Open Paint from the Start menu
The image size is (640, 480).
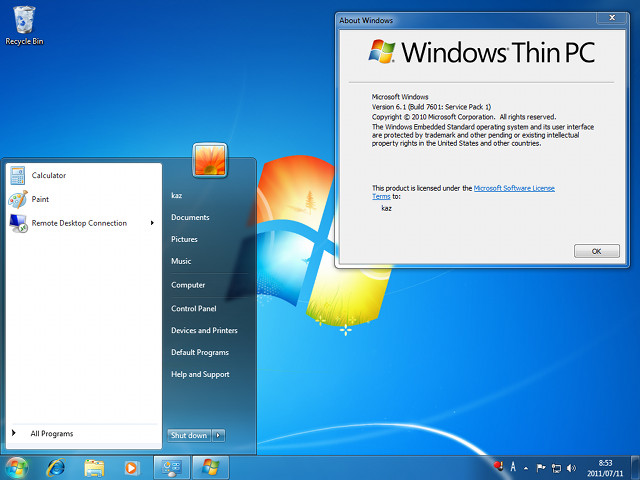coord(84,199)
